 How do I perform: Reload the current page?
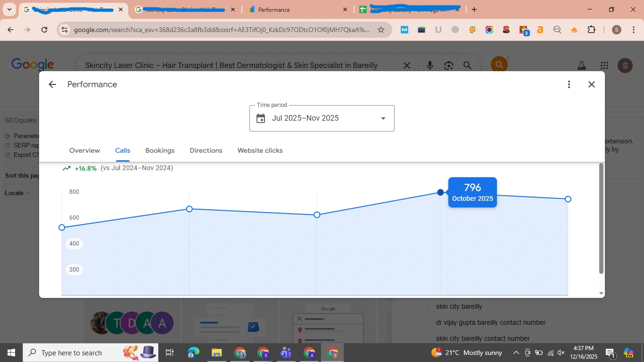44,30
